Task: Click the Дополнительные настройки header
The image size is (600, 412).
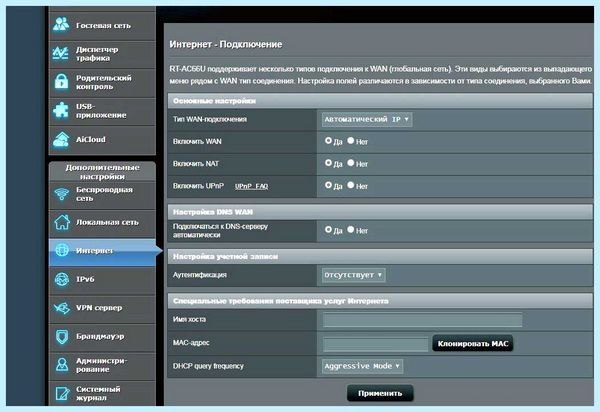Action: click(x=102, y=172)
